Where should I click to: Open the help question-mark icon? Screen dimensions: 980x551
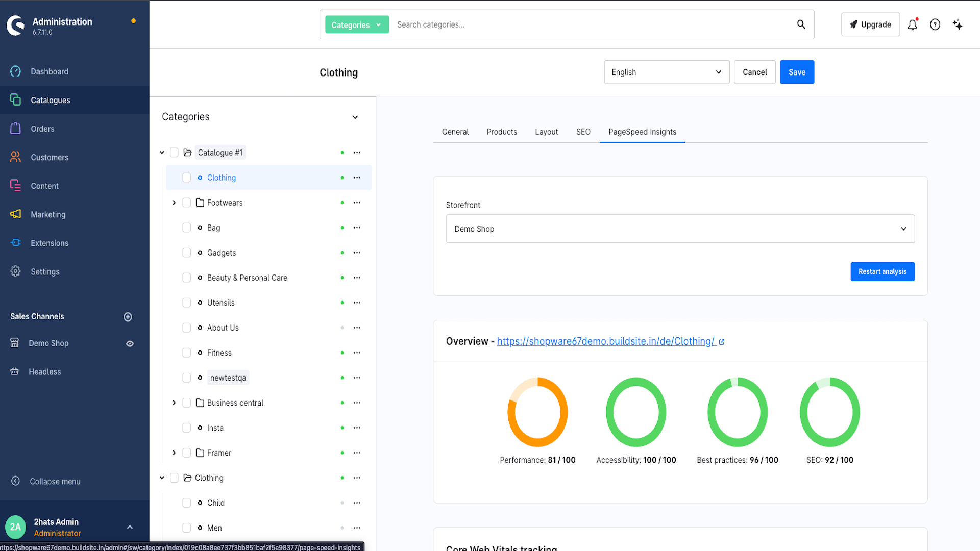(935, 24)
